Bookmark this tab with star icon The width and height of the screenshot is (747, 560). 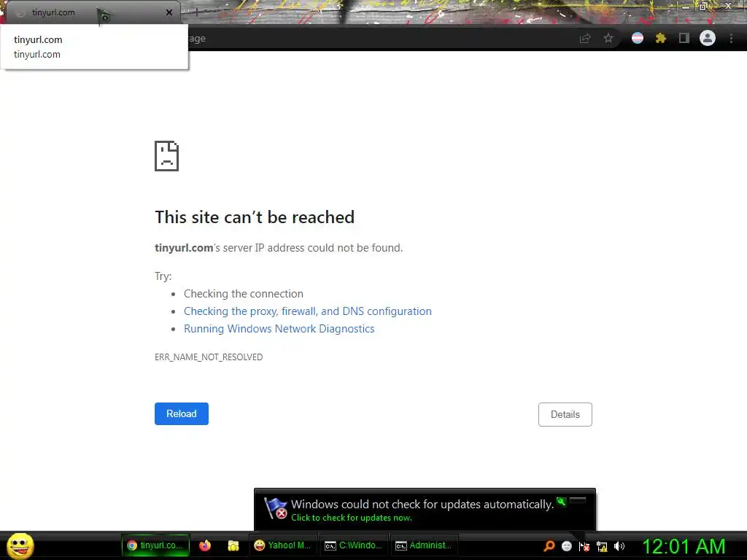point(608,38)
